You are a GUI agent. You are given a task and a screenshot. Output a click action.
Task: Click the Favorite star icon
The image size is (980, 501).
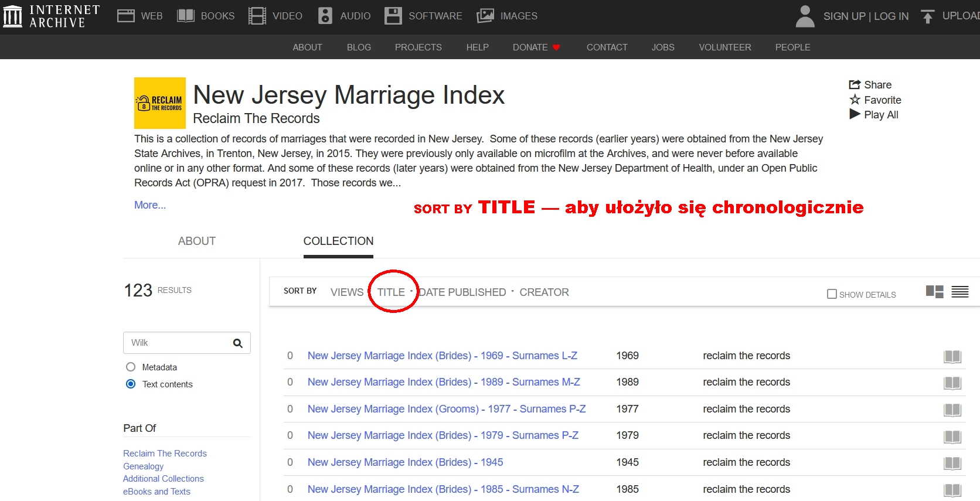(855, 100)
